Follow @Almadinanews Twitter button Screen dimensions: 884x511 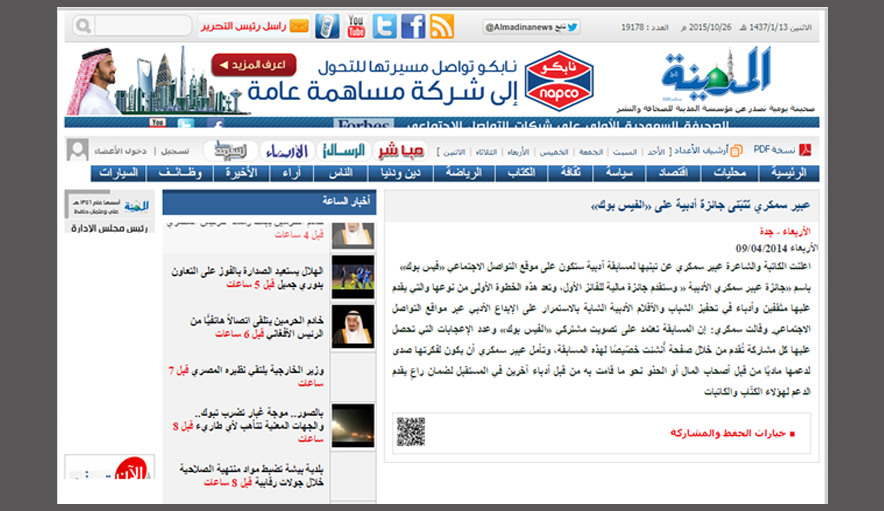517,27
